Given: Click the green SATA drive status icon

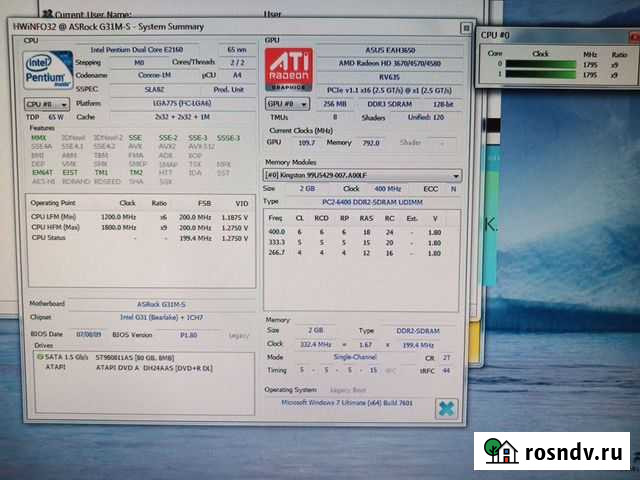Looking at the screenshot, I should pos(38,355).
